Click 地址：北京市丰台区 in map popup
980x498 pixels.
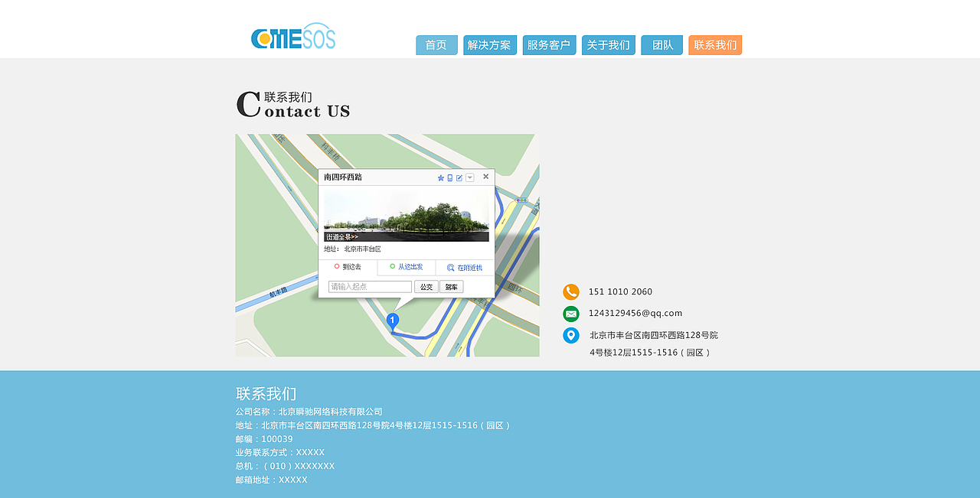[x=352, y=249]
